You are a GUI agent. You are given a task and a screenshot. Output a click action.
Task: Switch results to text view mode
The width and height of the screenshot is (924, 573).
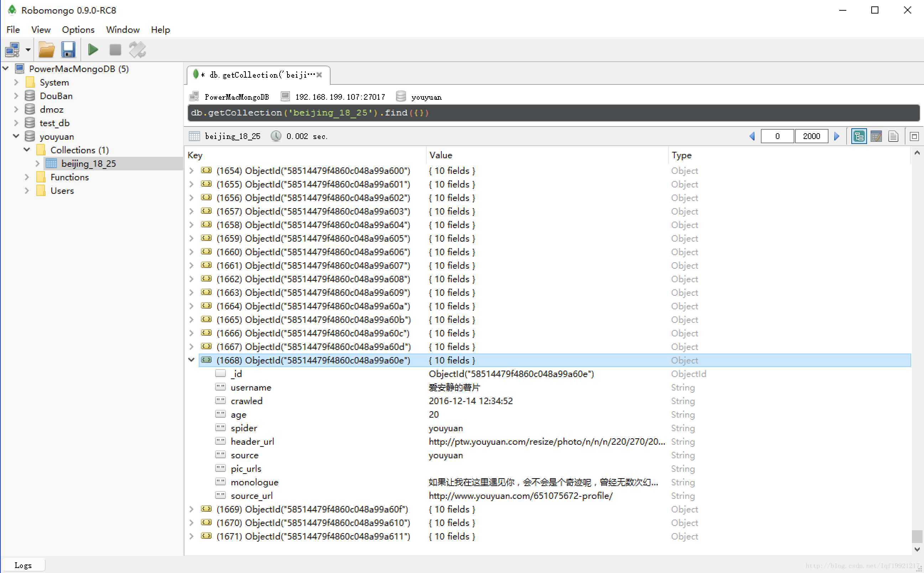(x=893, y=136)
